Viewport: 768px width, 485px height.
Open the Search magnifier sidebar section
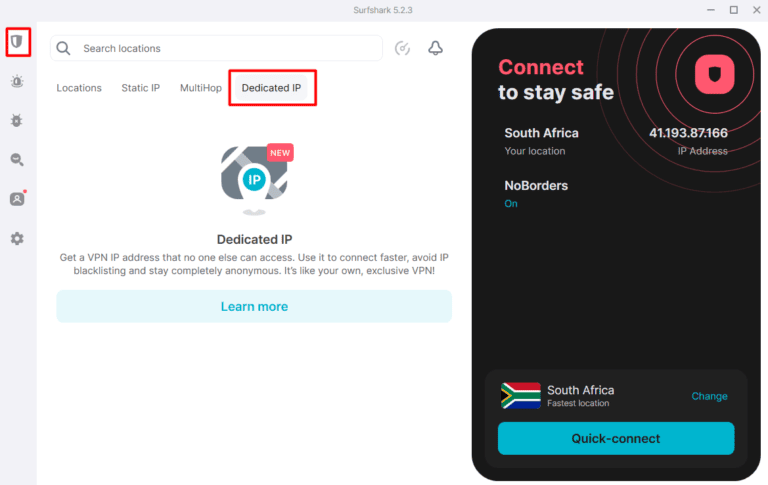[x=17, y=160]
